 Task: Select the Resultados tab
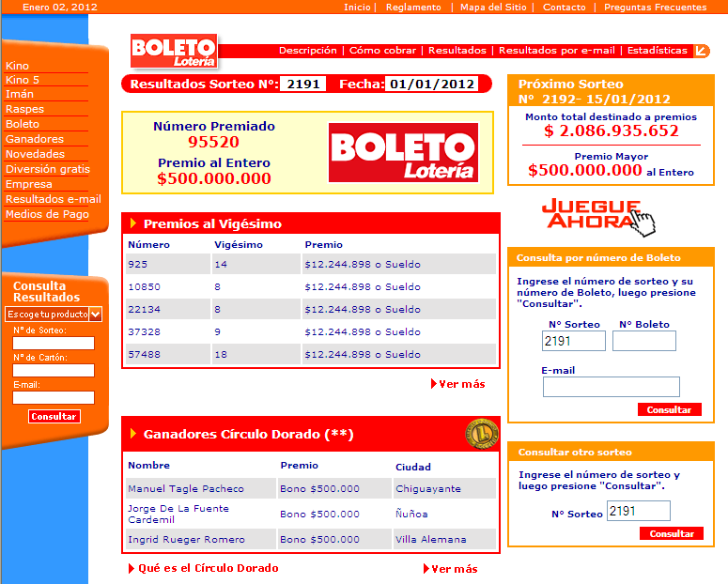[457, 50]
